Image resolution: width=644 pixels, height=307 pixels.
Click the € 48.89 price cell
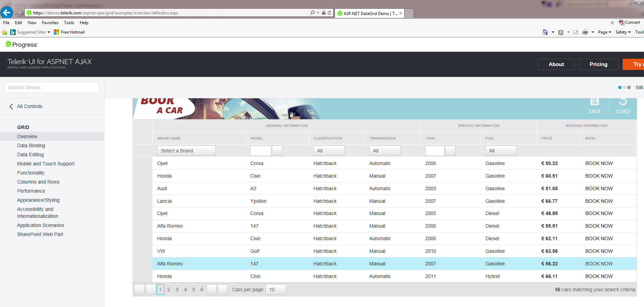(x=549, y=213)
